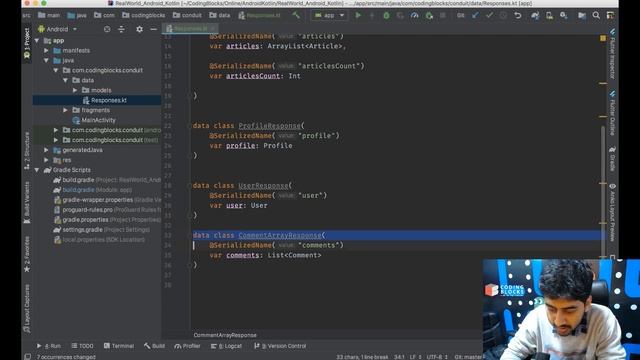Hide the Project panel with minus icon

pyautogui.click(x=153, y=29)
